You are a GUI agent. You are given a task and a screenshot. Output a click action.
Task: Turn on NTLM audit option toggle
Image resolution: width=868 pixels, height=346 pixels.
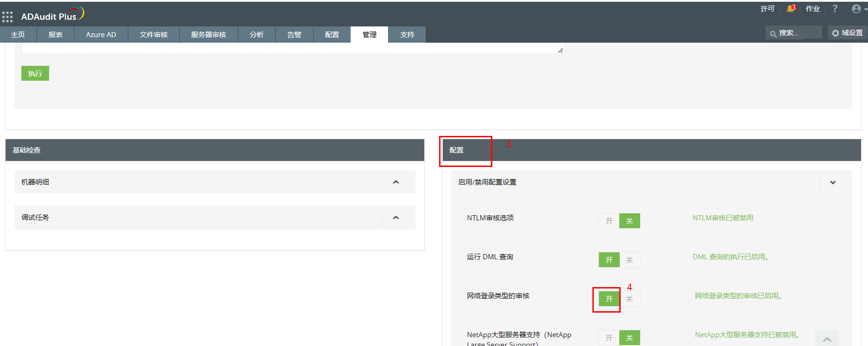pos(609,221)
